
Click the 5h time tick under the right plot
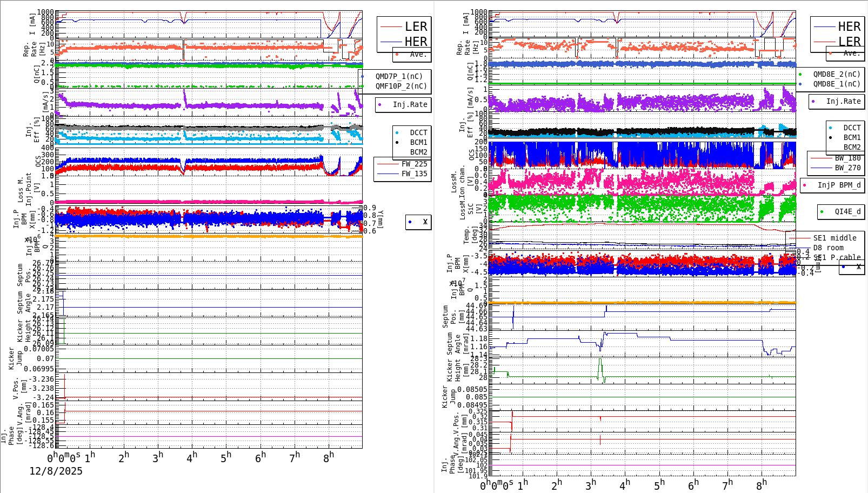pos(659,485)
